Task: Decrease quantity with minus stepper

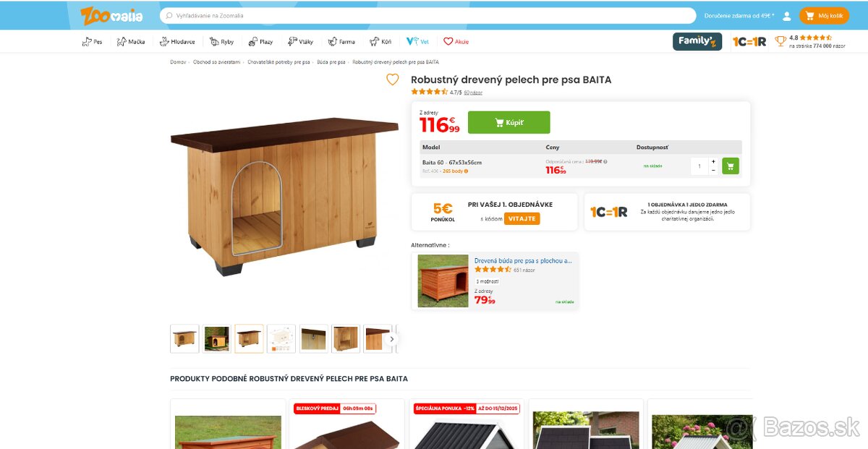Action: point(713,171)
